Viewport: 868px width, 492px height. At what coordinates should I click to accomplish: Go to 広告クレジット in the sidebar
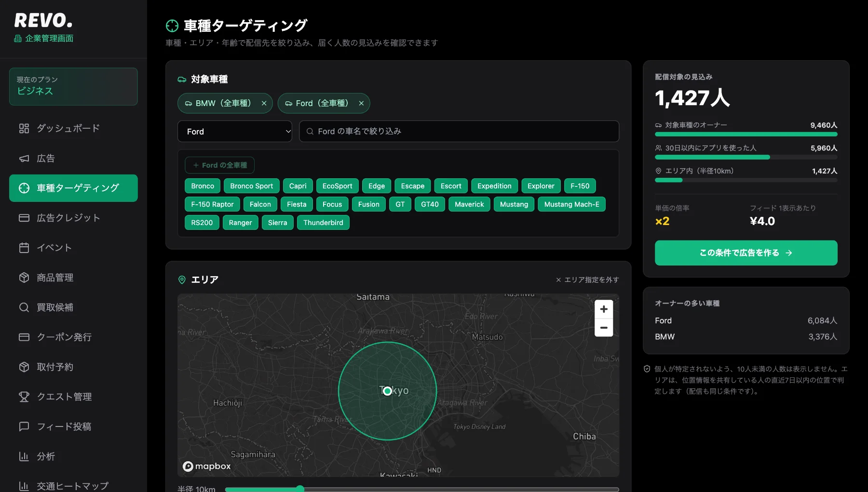pyautogui.click(x=73, y=218)
